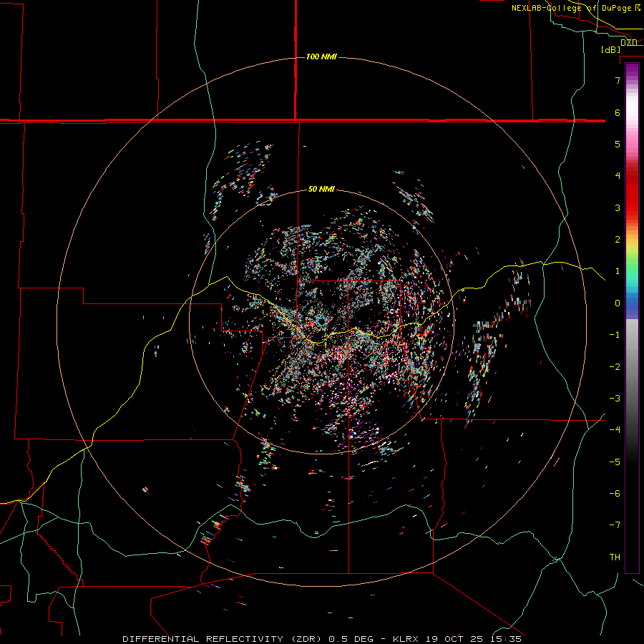Viewport: 644px width, 644px height.
Task: Click the 50 NMI range ring label
Action: tap(321, 189)
